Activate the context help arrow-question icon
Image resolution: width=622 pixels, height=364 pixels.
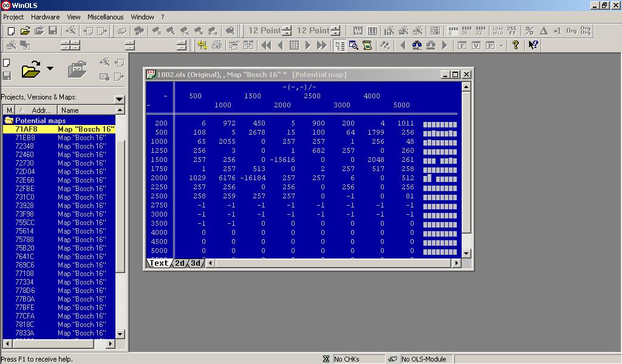point(533,45)
